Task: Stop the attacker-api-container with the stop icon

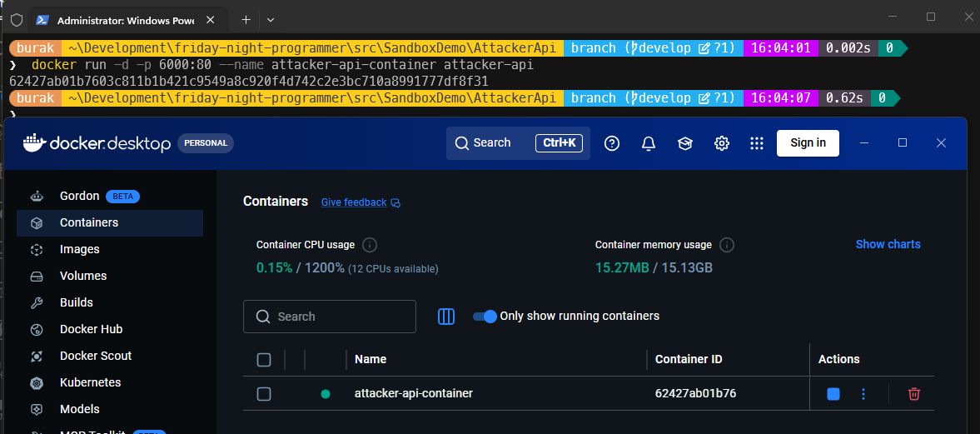Action: [833, 394]
